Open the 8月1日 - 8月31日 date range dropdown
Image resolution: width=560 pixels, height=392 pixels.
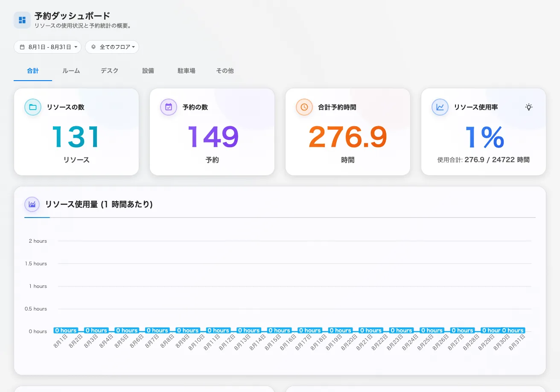[x=48, y=47]
